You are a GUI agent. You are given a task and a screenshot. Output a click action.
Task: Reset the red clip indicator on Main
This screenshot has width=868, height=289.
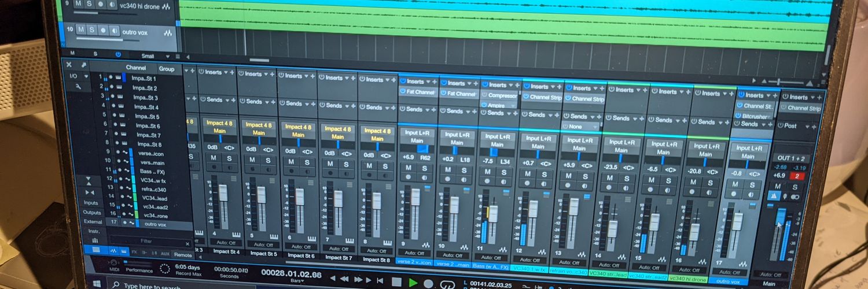[x=797, y=176]
